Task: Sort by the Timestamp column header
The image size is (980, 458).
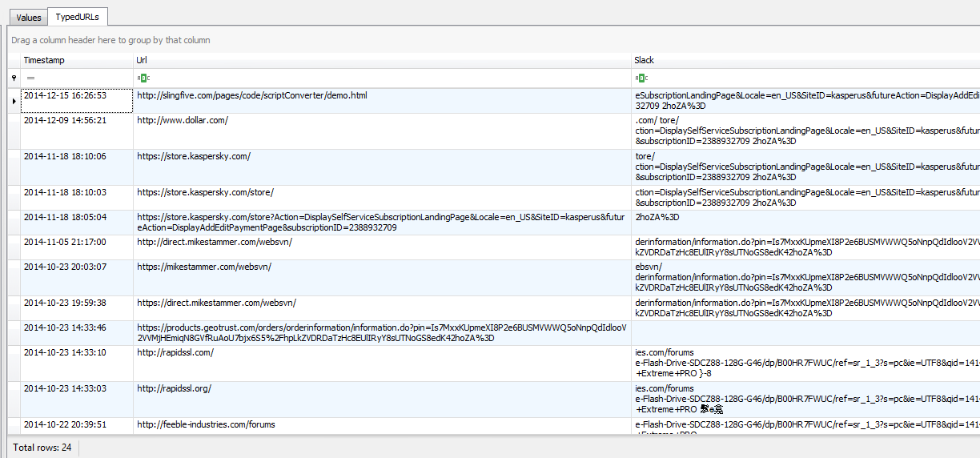Action: pyautogui.click(x=76, y=60)
